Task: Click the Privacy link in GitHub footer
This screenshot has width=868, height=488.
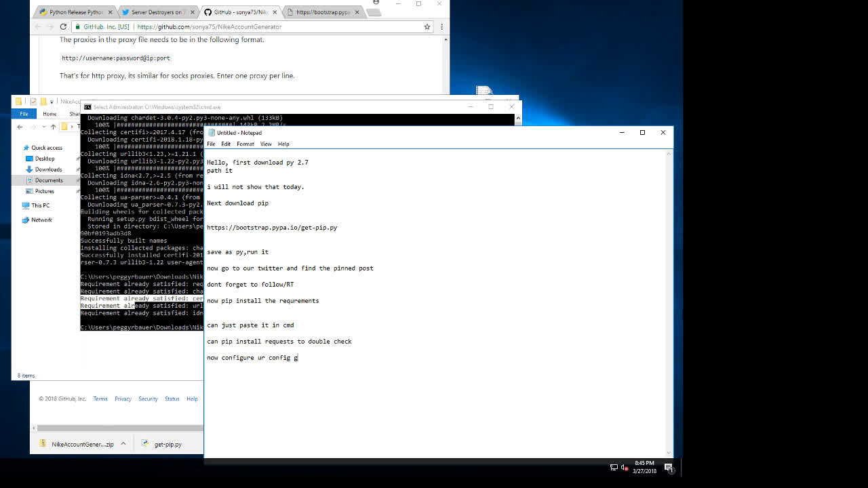Action: (123, 399)
